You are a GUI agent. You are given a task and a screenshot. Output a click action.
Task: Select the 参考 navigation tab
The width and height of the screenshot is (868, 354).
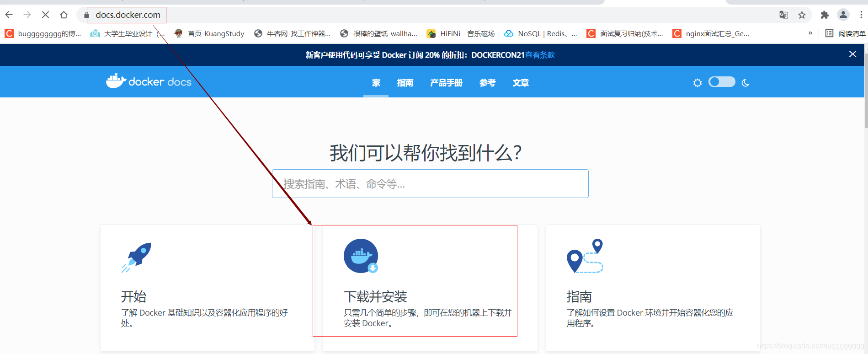coord(487,83)
